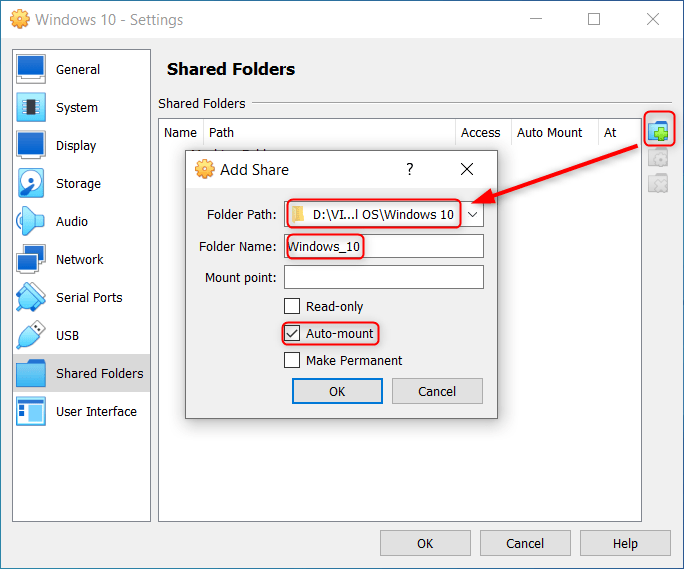This screenshot has height=569, width=684.
Task: Click the Shared Folders folder icon
Action: (x=31, y=373)
